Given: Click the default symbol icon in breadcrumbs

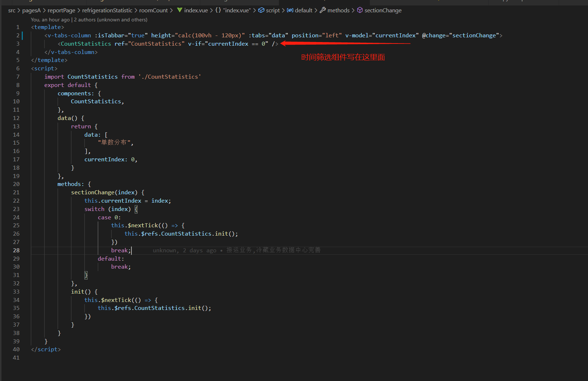Looking at the screenshot, I should click(290, 10).
